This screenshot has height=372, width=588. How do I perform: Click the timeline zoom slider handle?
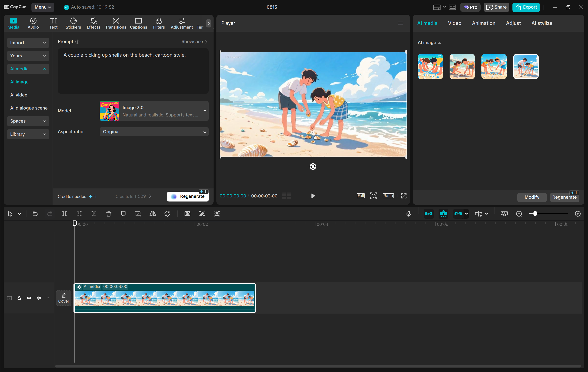click(535, 214)
